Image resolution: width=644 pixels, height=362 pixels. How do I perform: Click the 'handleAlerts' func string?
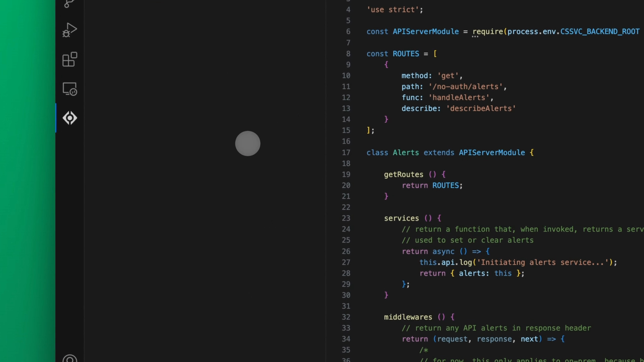coord(459,98)
